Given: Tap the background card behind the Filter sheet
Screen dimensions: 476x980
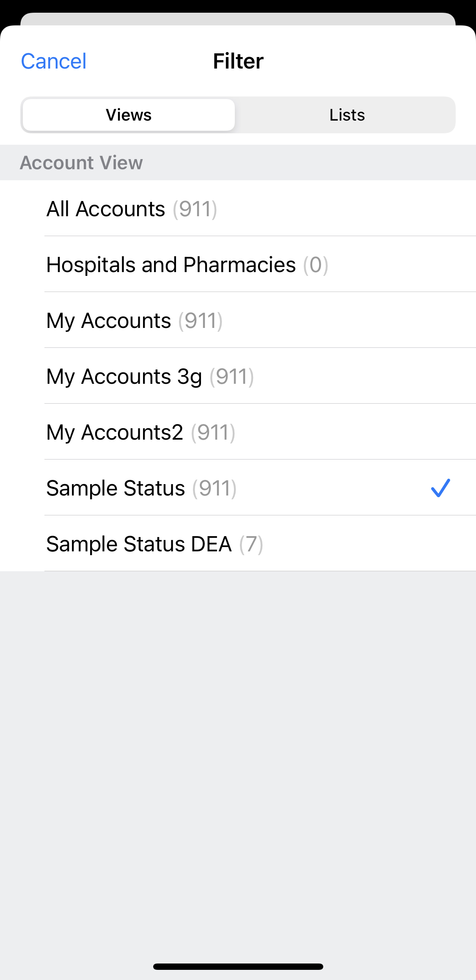Looking at the screenshot, I should (x=238, y=18).
